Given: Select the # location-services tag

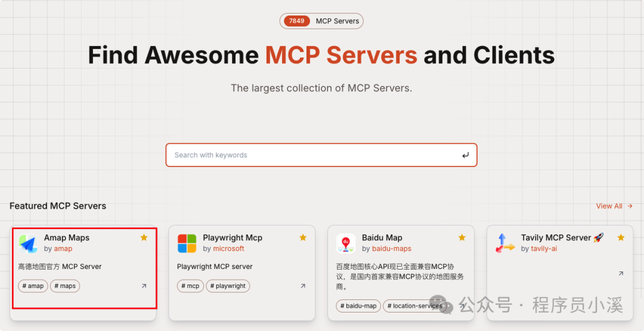Looking at the screenshot, I should 414,306.
